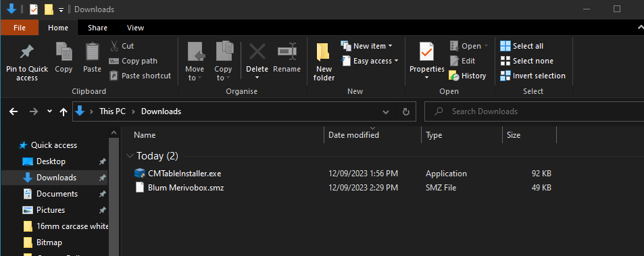This screenshot has width=644, height=256.
Task: Collapse the Today (2) group
Action: (130, 156)
